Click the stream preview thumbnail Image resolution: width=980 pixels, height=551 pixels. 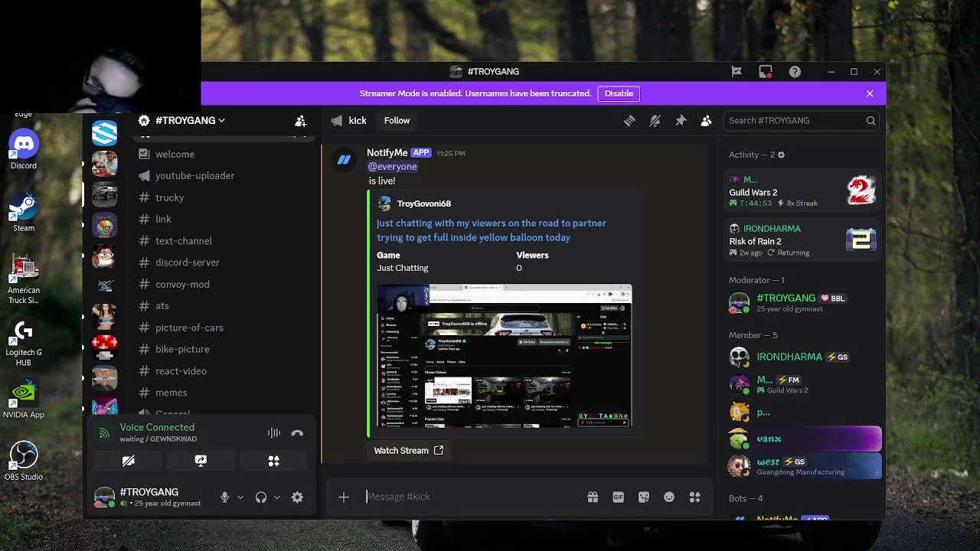tap(504, 356)
